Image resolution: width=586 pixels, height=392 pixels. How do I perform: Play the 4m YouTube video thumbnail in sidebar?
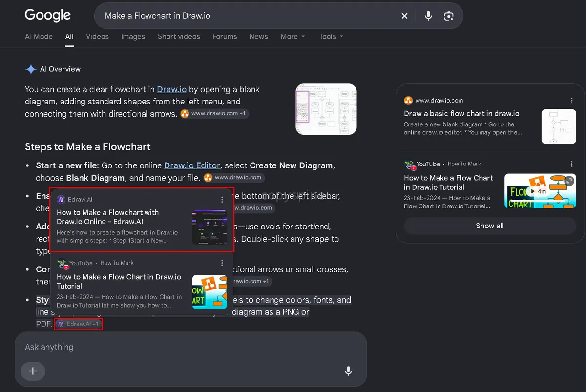click(x=540, y=191)
